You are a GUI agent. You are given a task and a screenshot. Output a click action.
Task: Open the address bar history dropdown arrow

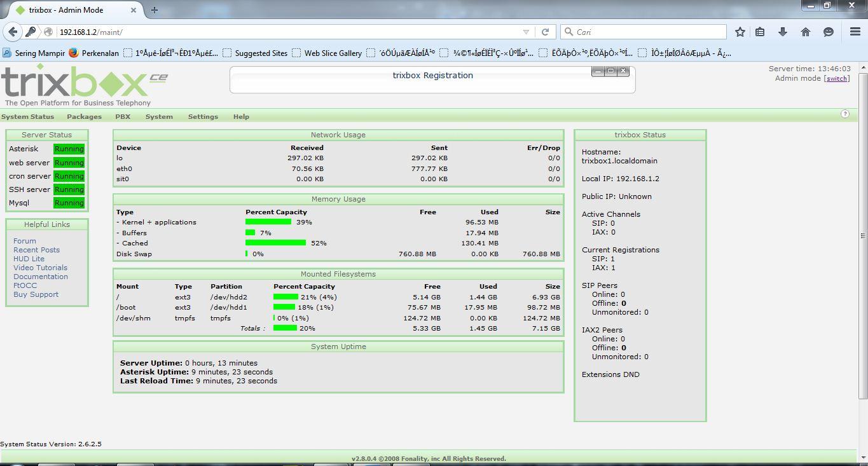tap(526, 32)
